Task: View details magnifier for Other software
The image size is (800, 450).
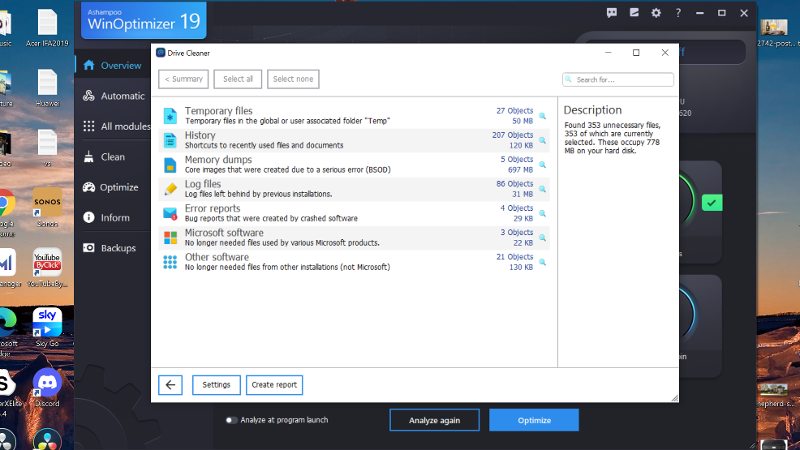Action: pyautogui.click(x=542, y=262)
